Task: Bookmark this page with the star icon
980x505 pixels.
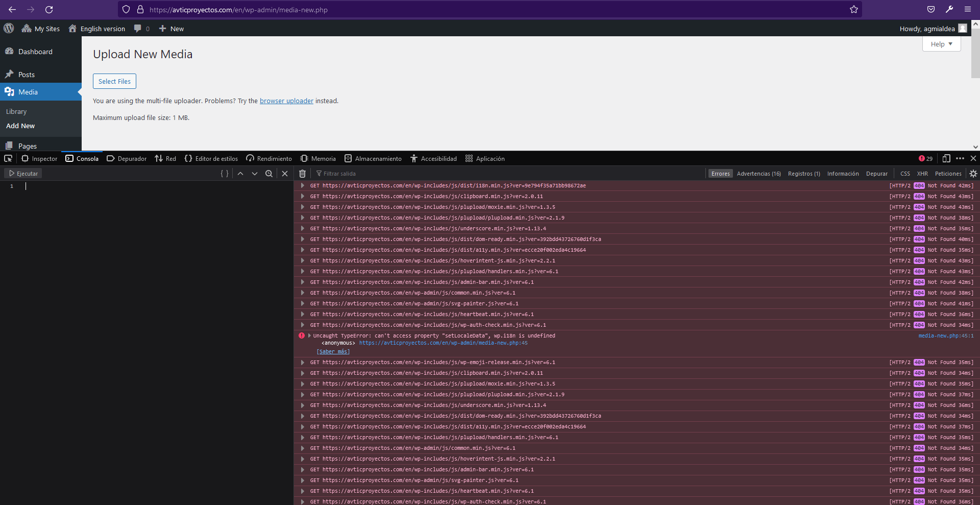Action: [853, 10]
